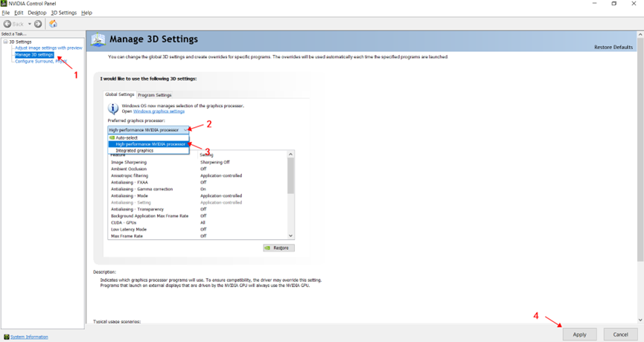Select the Antialiasing - Gamma correction row

[x=197, y=189]
